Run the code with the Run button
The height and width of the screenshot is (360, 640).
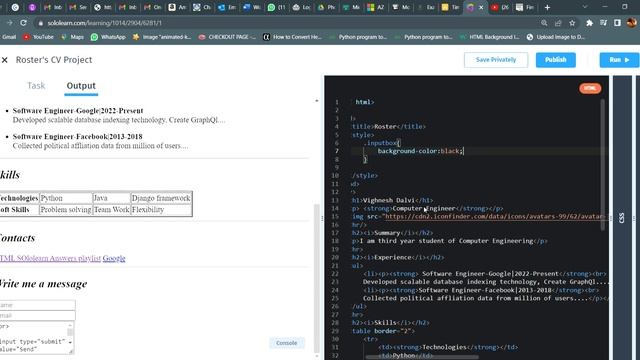[x=619, y=60]
